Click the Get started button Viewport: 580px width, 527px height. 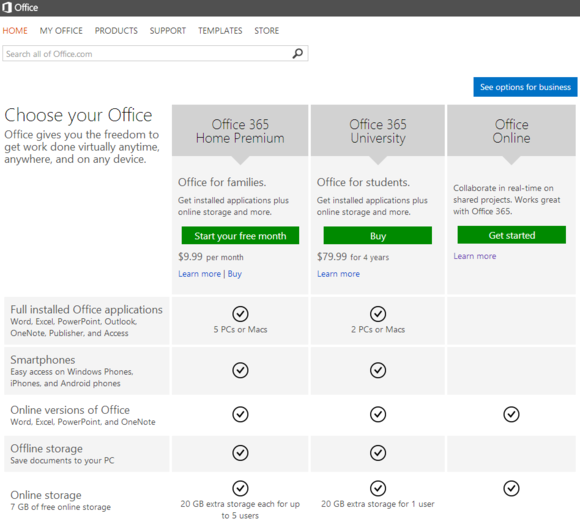pyautogui.click(x=512, y=235)
